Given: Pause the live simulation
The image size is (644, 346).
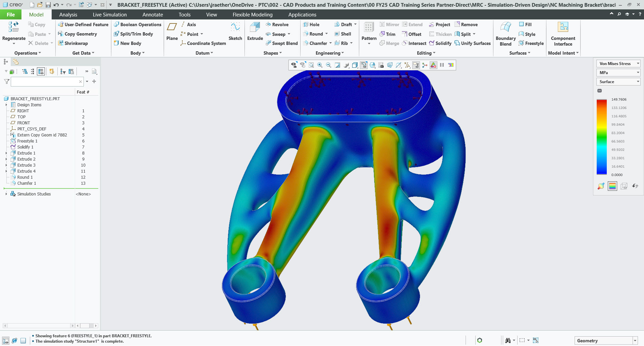Looking at the screenshot, I should pyautogui.click(x=442, y=65).
